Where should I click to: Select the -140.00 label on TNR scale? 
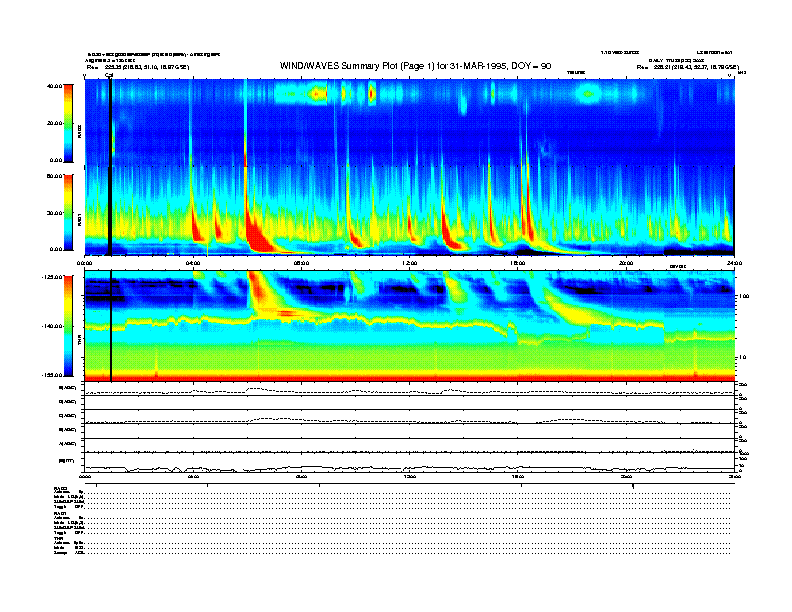53,326
